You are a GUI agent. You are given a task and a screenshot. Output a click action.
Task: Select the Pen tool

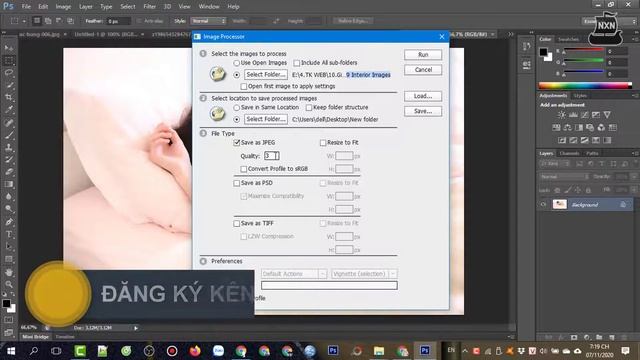click(x=9, y=222)
